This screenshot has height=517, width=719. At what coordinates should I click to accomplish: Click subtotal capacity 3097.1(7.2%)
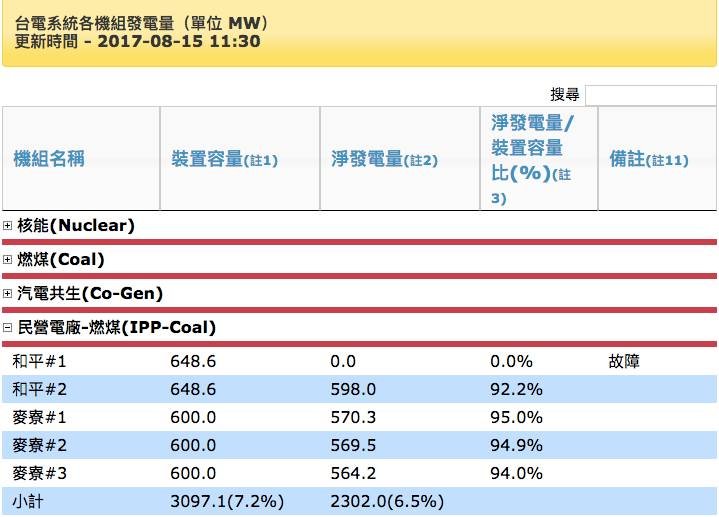point(227,501)
